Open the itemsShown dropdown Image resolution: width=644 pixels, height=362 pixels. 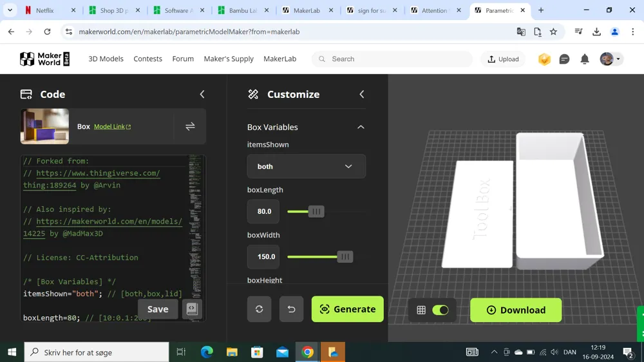coord(307,166)
